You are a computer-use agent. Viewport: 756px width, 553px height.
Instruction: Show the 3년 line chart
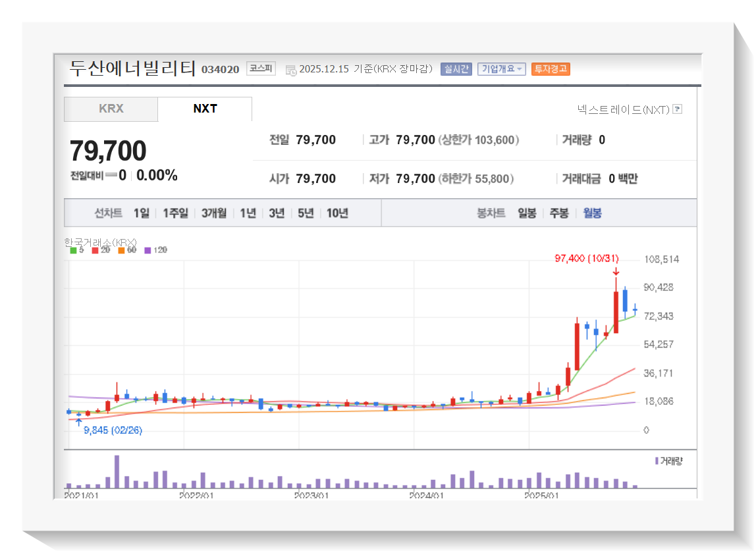point(277,213)
